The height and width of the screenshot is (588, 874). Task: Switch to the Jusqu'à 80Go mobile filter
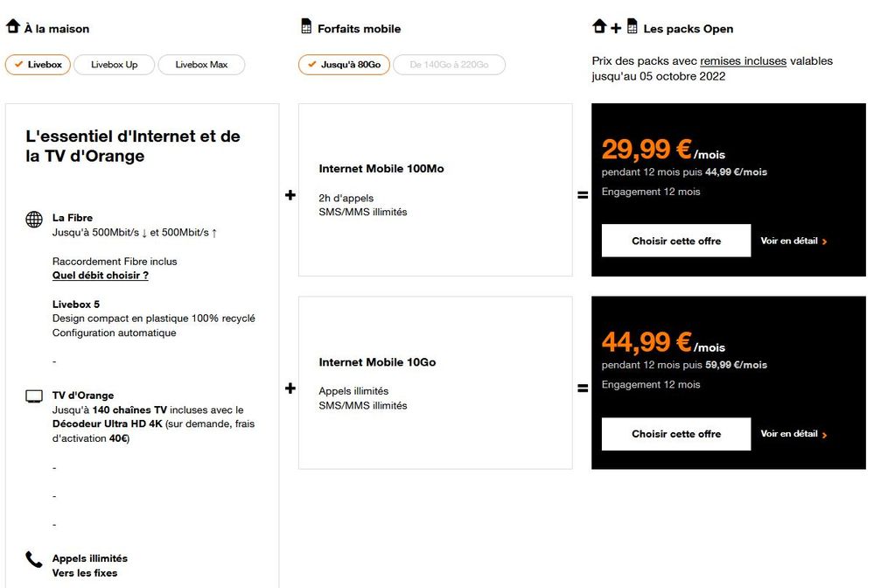point(344,65)
